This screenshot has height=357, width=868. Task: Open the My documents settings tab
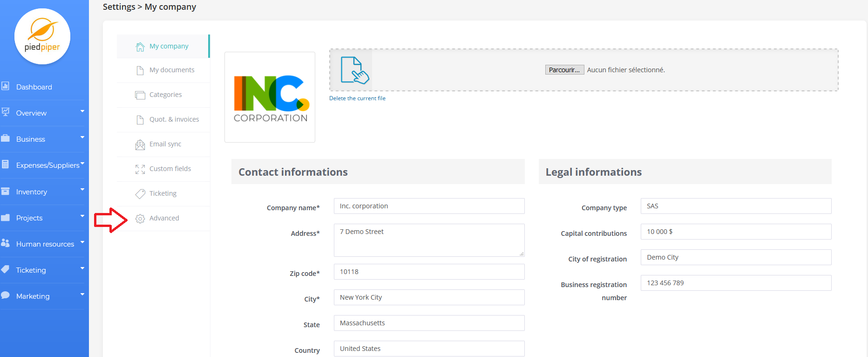(171, 70)
